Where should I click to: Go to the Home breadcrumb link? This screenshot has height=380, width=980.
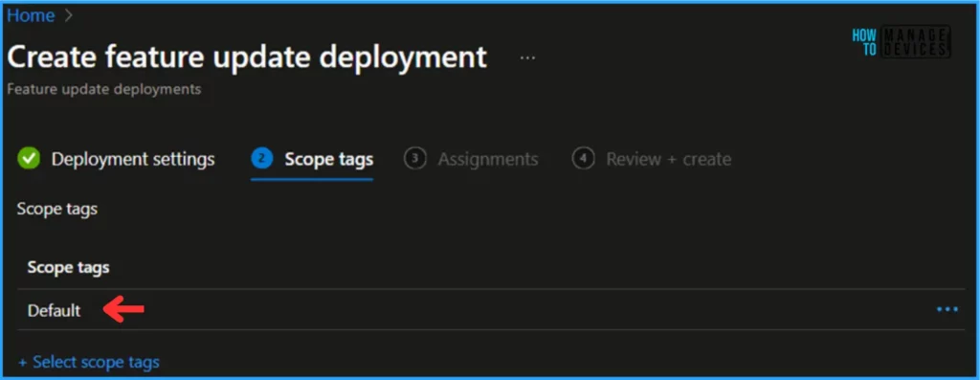(x=30, y=15)
